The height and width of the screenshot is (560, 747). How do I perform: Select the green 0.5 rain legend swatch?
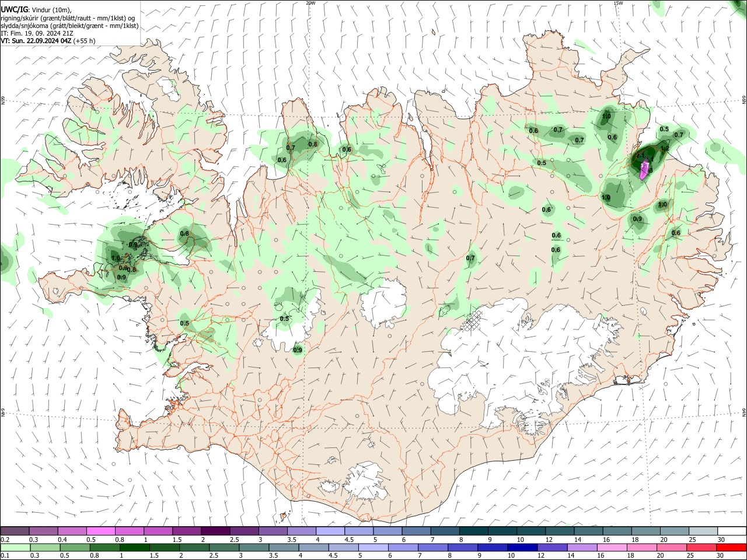76,548
